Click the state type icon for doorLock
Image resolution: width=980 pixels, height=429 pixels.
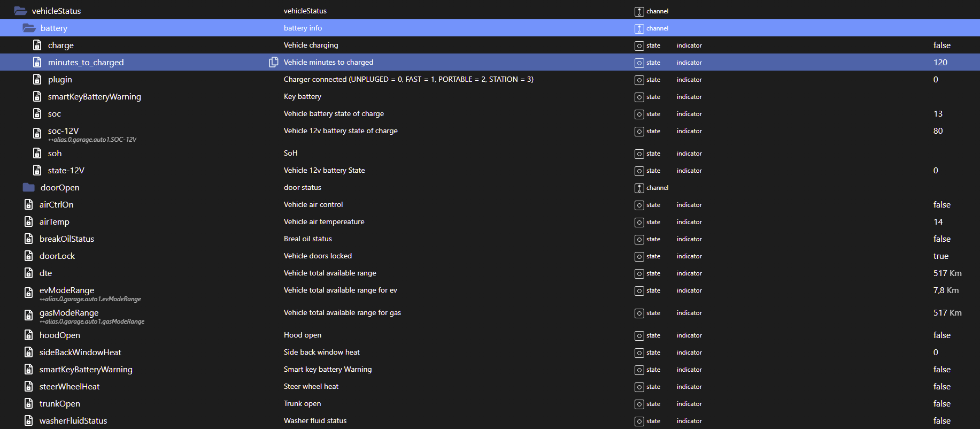coord(639,256)
